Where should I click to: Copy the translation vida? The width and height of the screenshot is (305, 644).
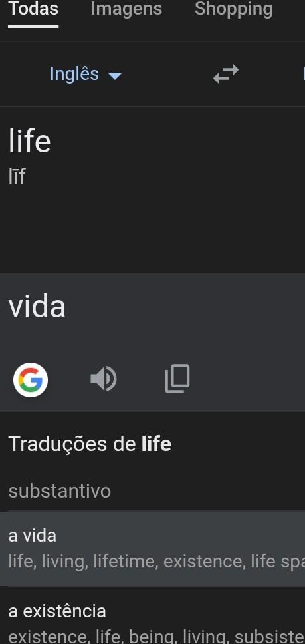[177, 379]
